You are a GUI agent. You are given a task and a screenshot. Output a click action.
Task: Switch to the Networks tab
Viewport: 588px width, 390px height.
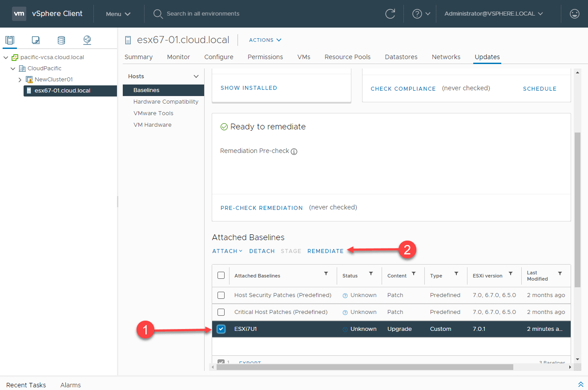coord(446,57)
